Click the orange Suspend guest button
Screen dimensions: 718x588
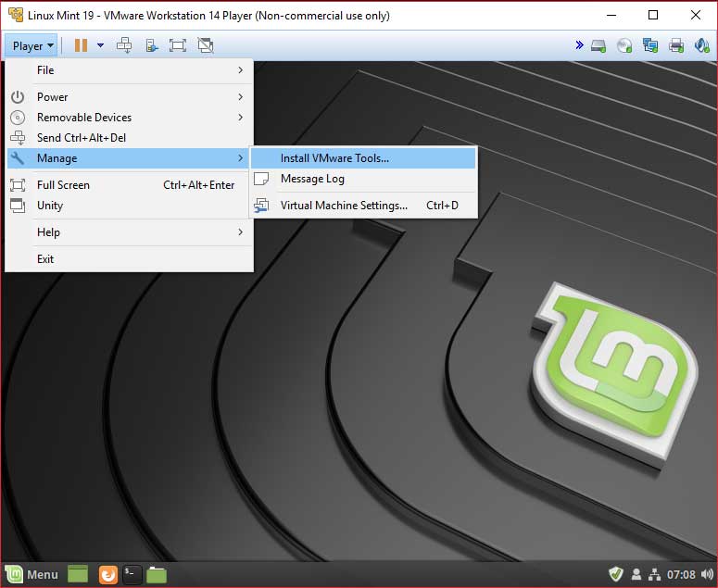tap(81, 45)
